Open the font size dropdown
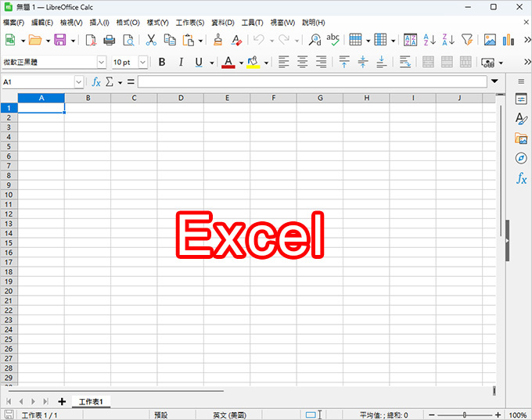Image resolution: width=532 pixels, height=420 pixels. [x=143, y=63]
